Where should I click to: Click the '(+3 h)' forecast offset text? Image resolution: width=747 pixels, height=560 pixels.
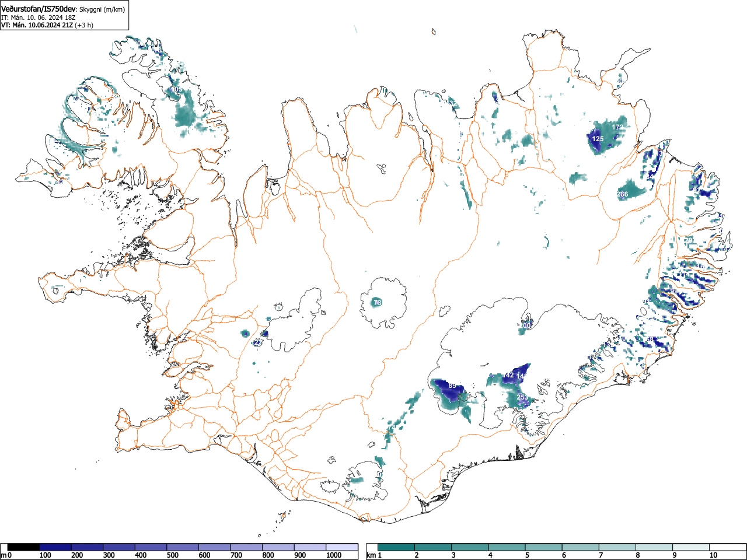coord(84,25)
